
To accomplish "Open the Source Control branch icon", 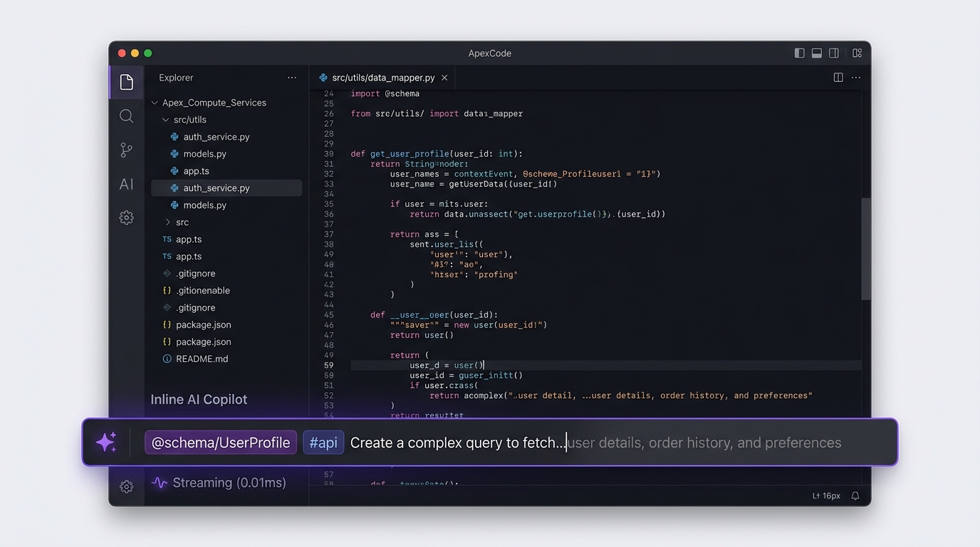I will coord(126,150).
